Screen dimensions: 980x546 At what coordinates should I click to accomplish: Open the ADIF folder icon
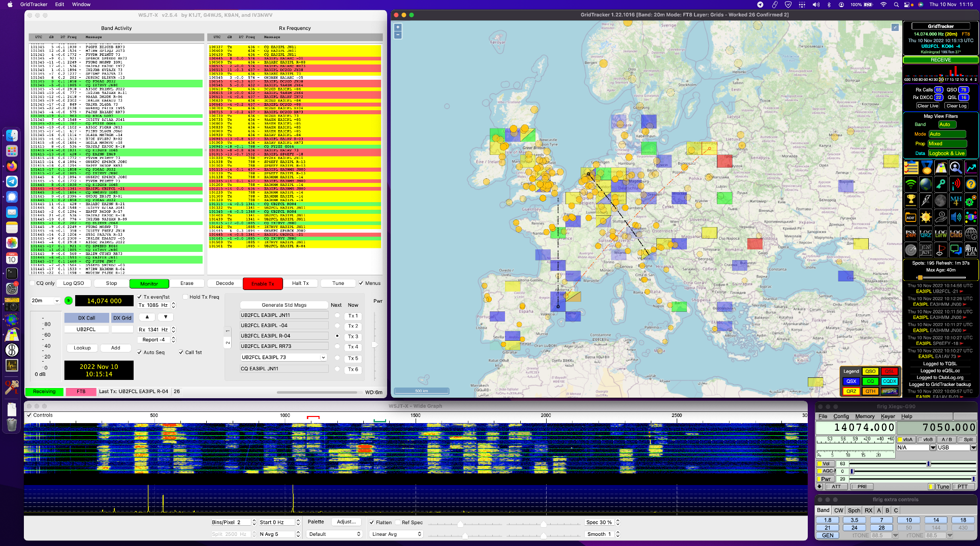pyautogui.click(x=911, y=217)
